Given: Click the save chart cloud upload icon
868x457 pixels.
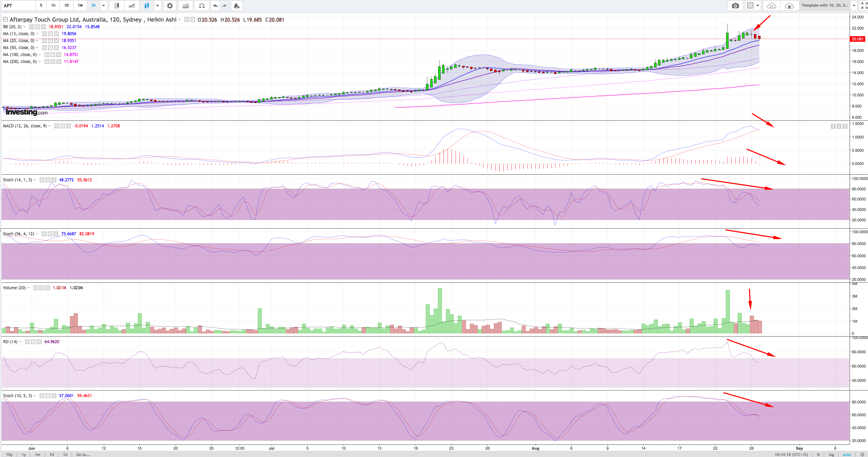Looking at the screenshot, I should click(x=789, y=6).
